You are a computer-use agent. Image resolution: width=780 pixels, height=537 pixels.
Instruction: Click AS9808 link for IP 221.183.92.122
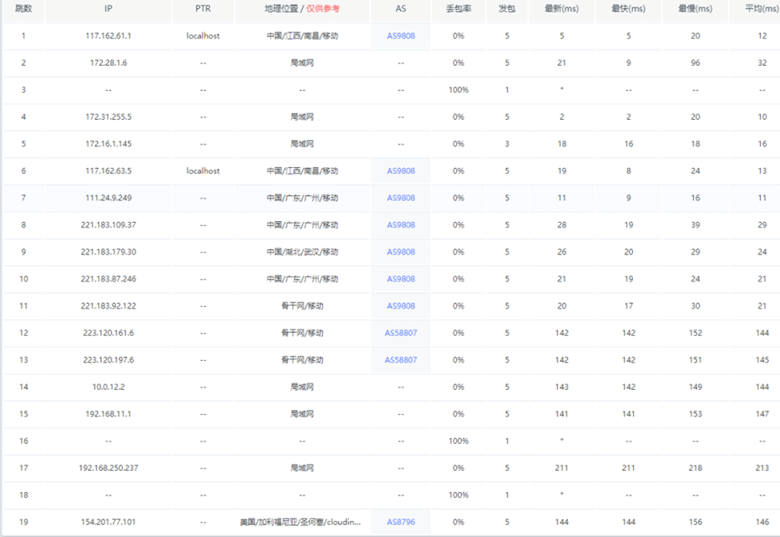400,306
